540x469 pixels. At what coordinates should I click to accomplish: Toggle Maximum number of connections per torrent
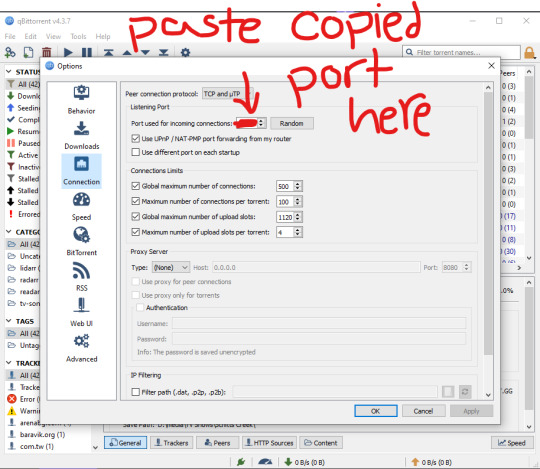(x=136, y=201)
